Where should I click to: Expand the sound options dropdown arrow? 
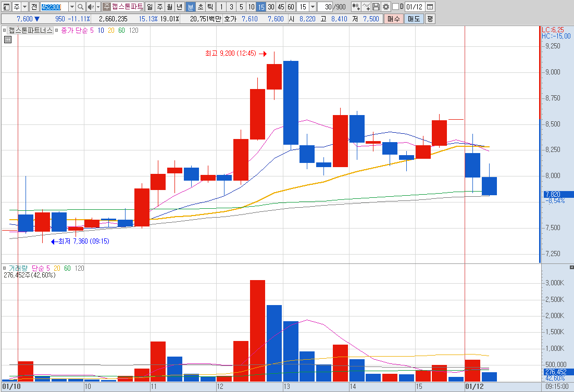98,7
